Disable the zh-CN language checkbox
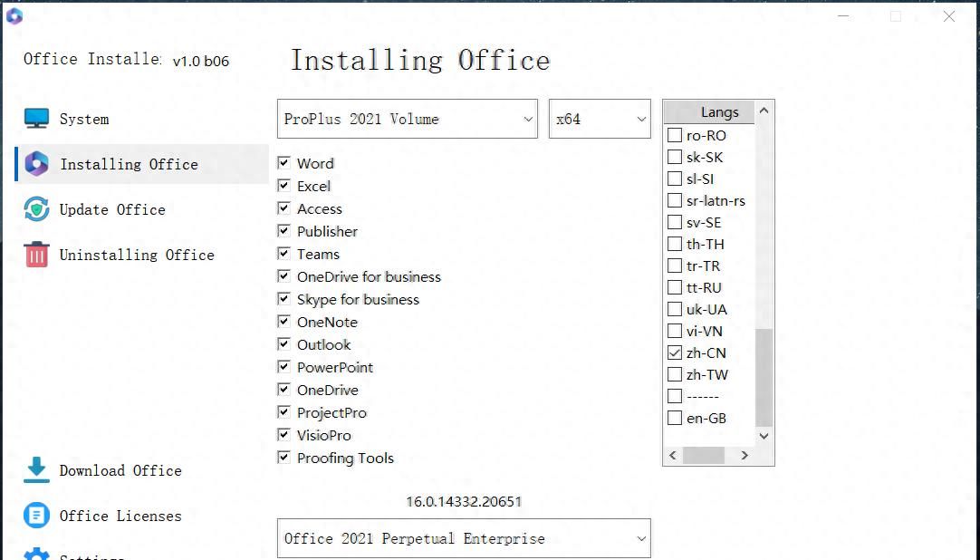 [x=674, y=352]
